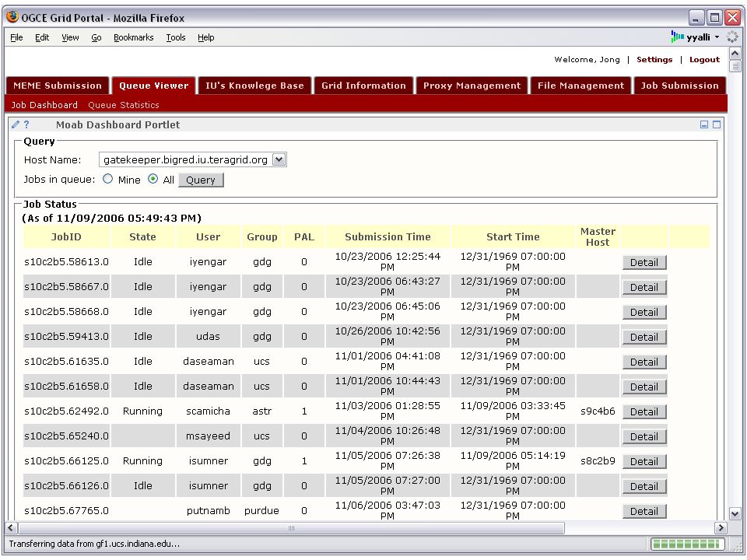
Task: Click the pencil edit icon of Moab portlet
Action: [16, 124]
